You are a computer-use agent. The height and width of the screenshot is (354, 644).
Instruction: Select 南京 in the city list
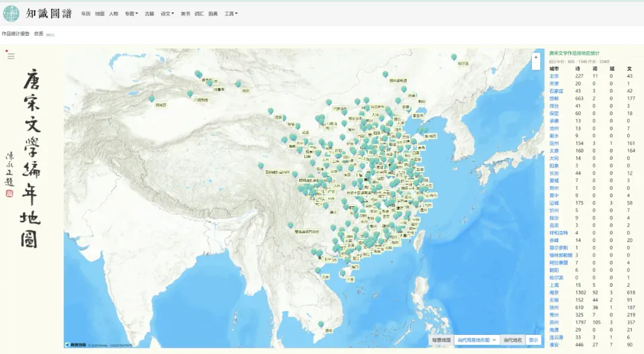[x=555, y=293]
